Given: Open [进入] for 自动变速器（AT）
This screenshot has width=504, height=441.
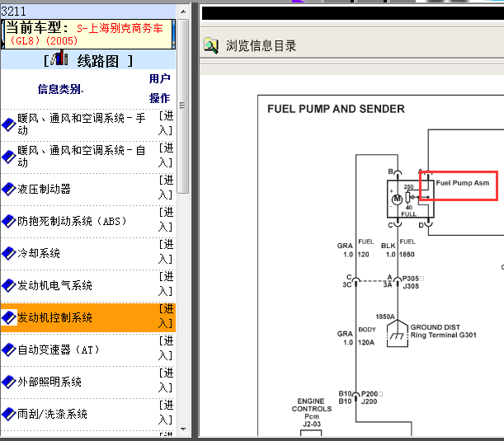Looking at the screenshot, I should click(166, 348).
